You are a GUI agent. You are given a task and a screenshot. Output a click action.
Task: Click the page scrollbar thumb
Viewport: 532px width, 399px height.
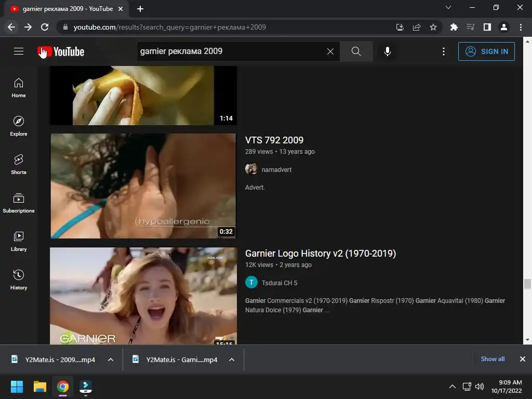pos(527,284)
